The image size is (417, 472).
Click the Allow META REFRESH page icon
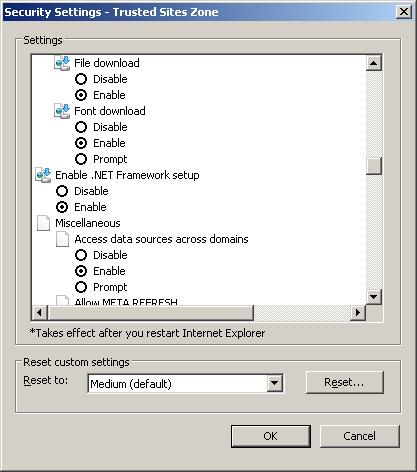pyautogui.click(x=62, y=300)
